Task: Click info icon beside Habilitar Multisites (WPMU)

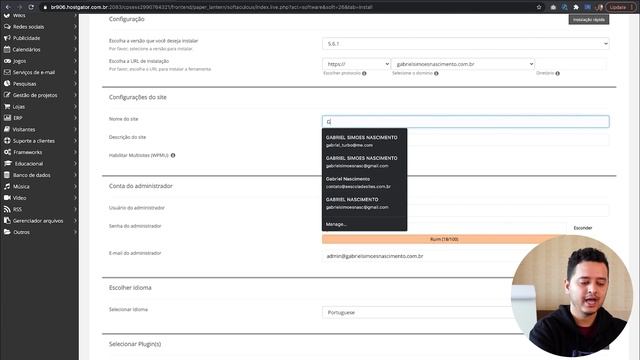Action: tap(173, 156)
